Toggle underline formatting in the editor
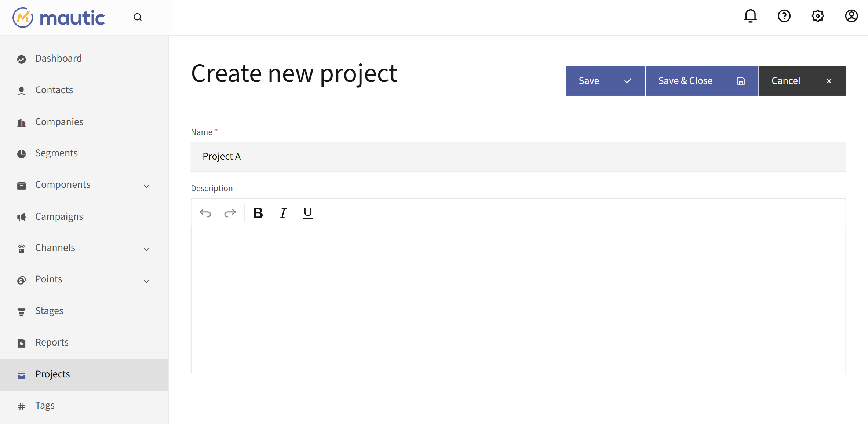 [x=308, y=213]
